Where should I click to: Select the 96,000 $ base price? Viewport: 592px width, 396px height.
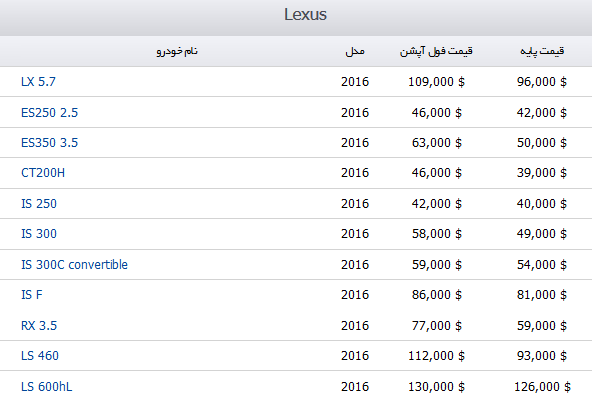click(542, 82)
